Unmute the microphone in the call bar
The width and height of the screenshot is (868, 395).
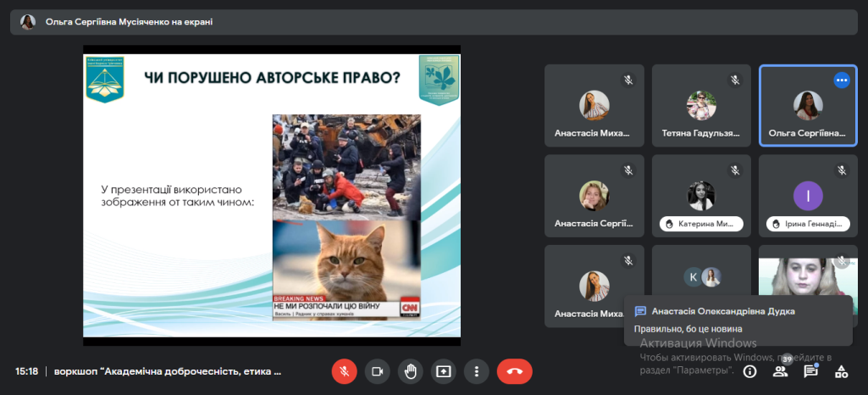344,371
